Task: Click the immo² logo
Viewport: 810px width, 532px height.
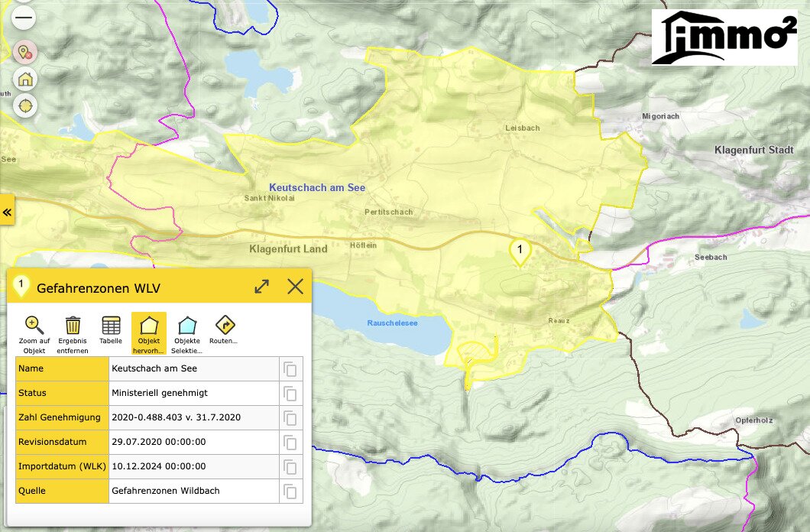Action: click(x=724, y=38)
